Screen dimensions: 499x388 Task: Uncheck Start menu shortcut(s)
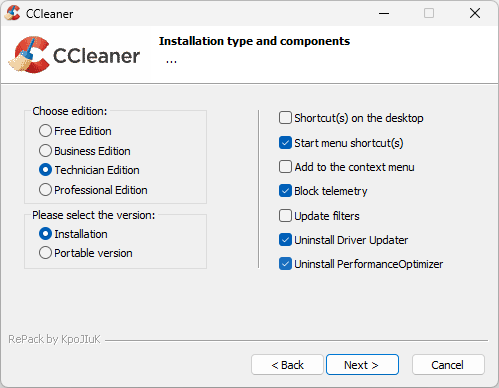285,143
